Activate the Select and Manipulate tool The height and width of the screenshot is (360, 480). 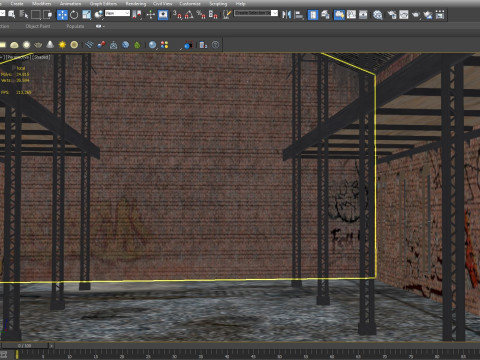[x=151, y=15]
